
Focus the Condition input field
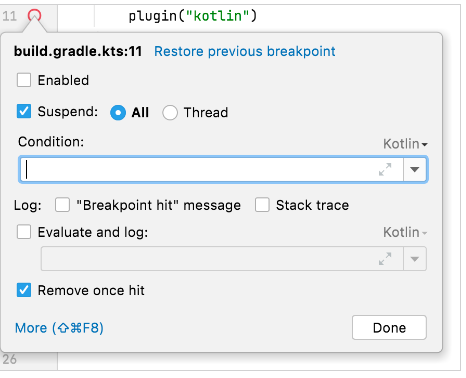211,169
